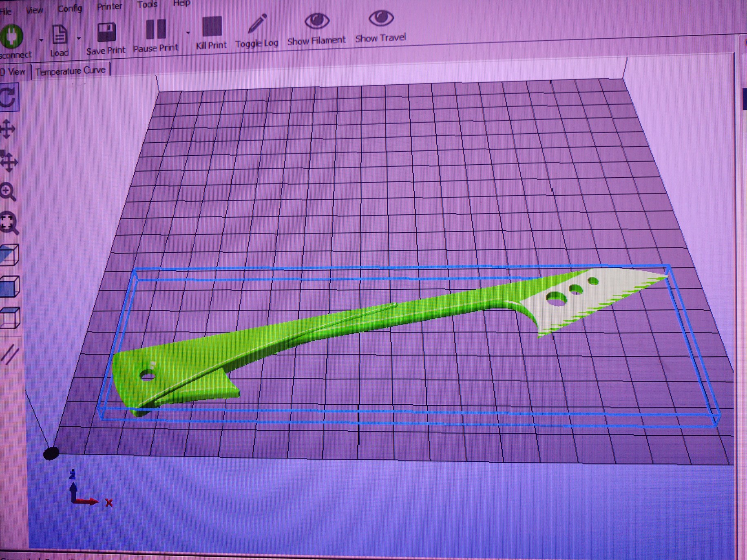The image size is (747, 560).
Task: Open the File menu
Action: [5, 11]
